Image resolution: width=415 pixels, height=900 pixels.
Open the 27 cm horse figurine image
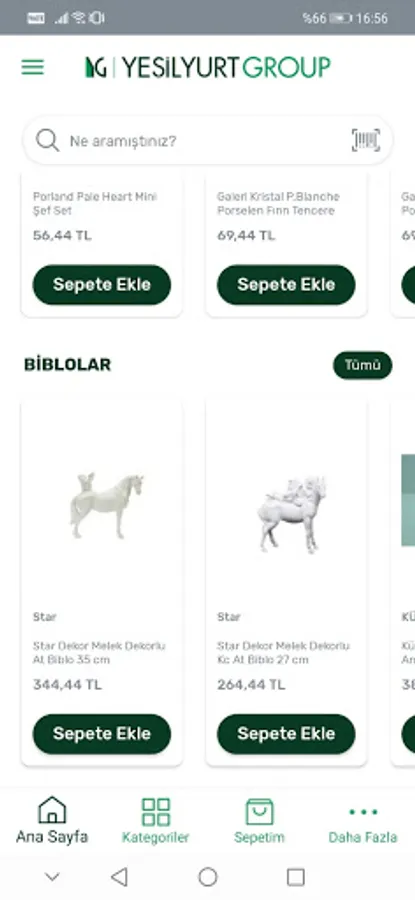pyautogui.click(x=292, y=514)
